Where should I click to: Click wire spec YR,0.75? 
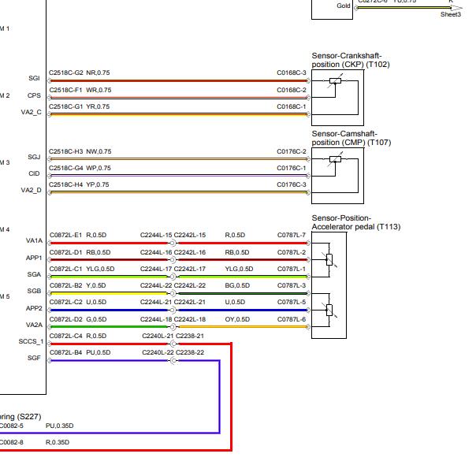tap(98, 107)
